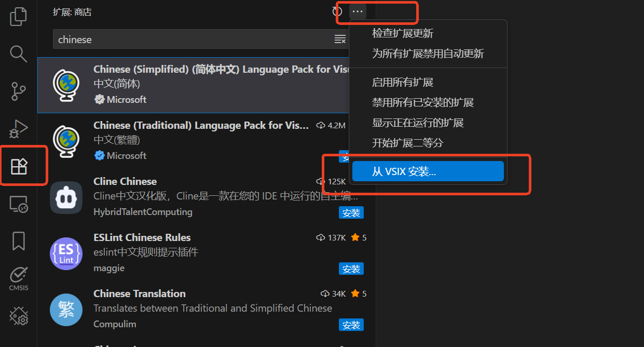
Task: Click the Chinese Simplified globe icon
Action: pos(66,85)
